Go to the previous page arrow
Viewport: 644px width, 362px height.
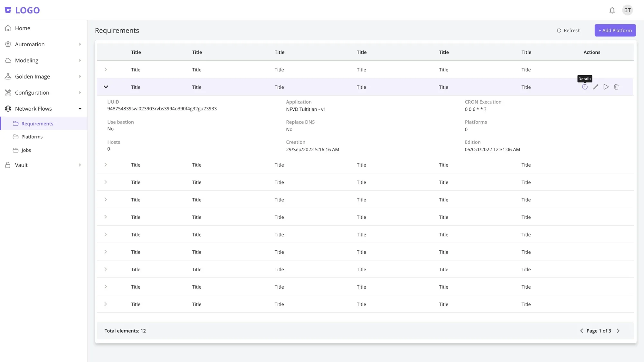(582, 331)
